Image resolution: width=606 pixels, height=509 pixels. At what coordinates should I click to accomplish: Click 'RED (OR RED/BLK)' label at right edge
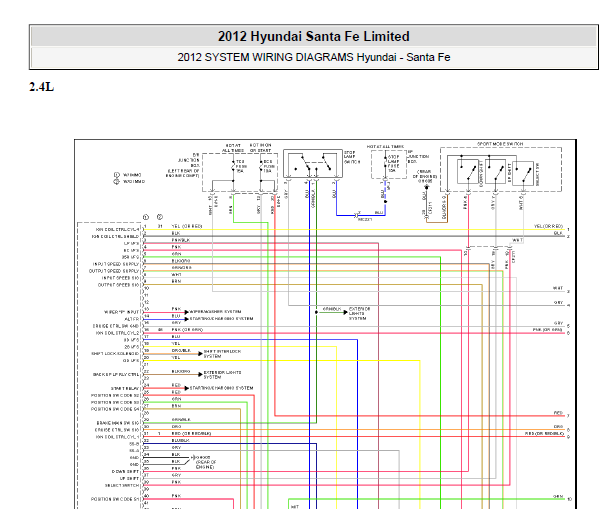pyautogui.click(x=545, y=433)
